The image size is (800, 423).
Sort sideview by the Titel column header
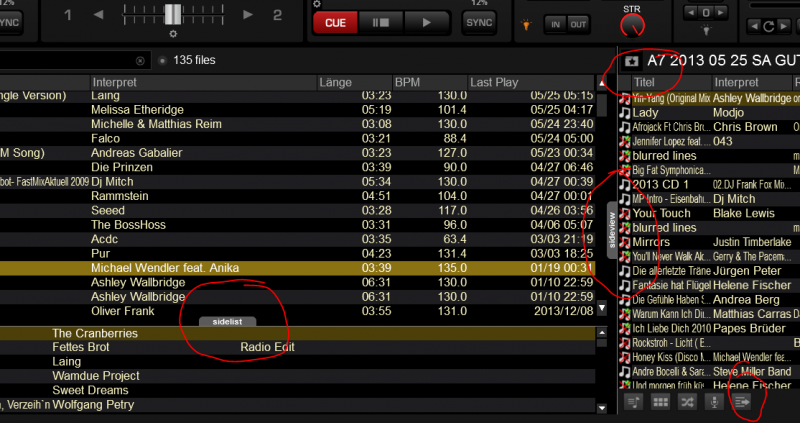pyautogui.click(x=671, y=83)
